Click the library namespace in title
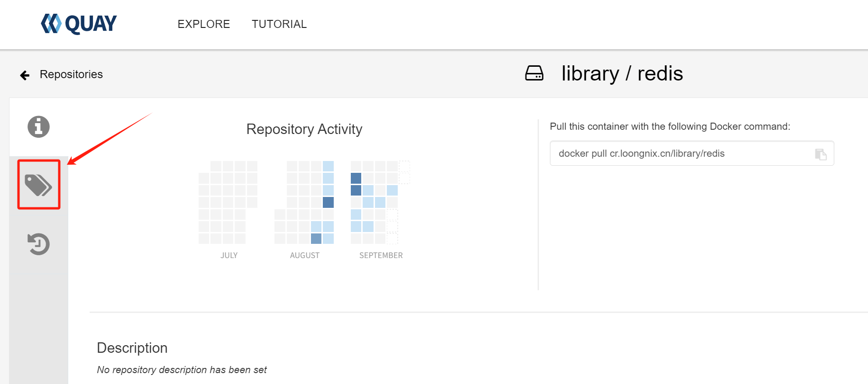This screenshot has width=868, height=384. pos(590,73)
